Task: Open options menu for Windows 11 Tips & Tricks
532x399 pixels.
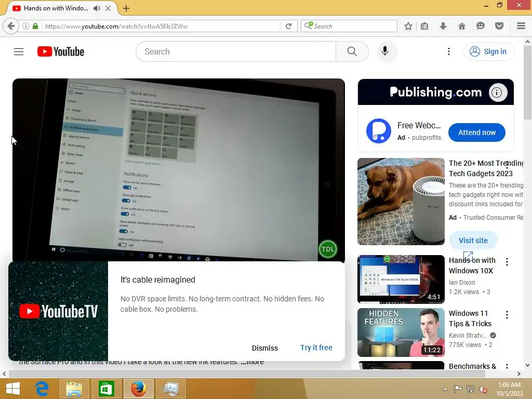Action: point(507,314)
